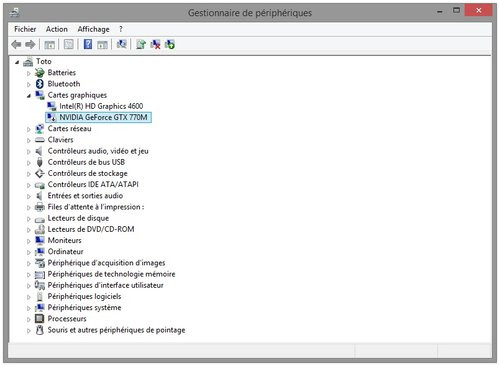Expand the Lecteurs de disque node
Viewport: 500px width, 366px height.
pos(29,219)
